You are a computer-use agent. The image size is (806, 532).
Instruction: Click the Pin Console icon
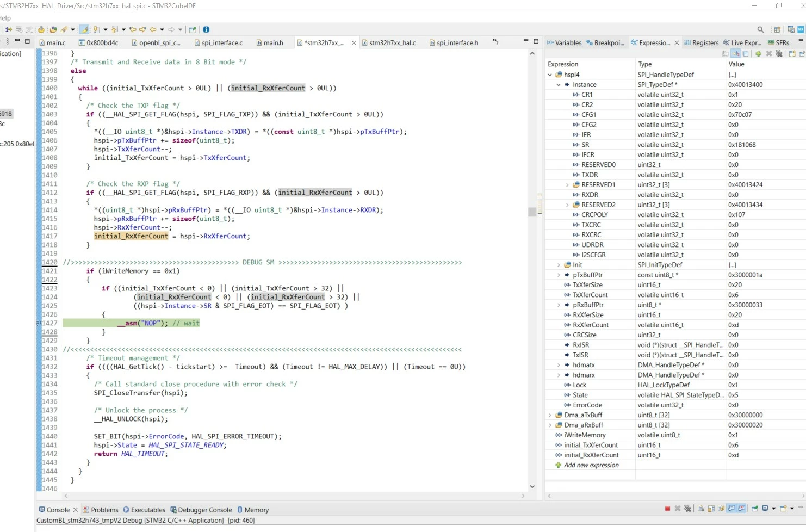755,509
